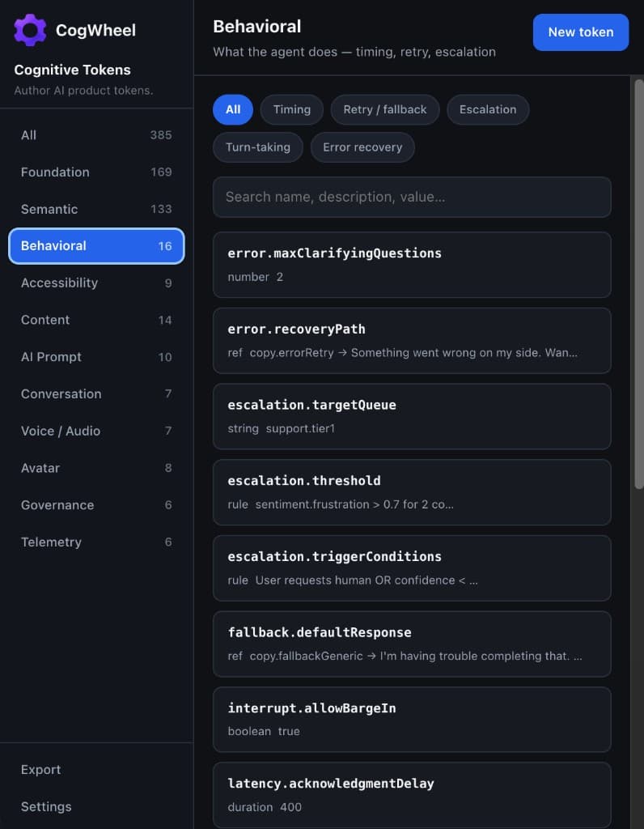The height and width of the screenshot is (829, 644).
Task: Click the Cognitive Tokens heading
Action: (72, 70)
